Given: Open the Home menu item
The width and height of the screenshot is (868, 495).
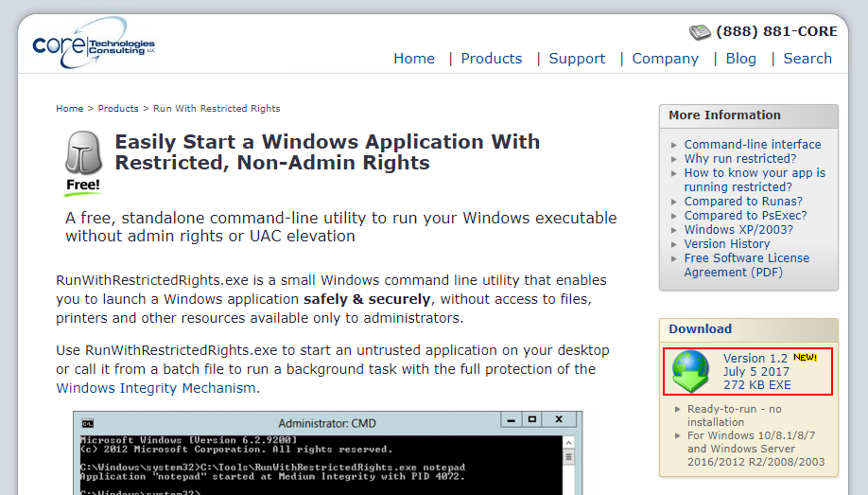Looking at the screenshot, I should click(x=414, y=59).
